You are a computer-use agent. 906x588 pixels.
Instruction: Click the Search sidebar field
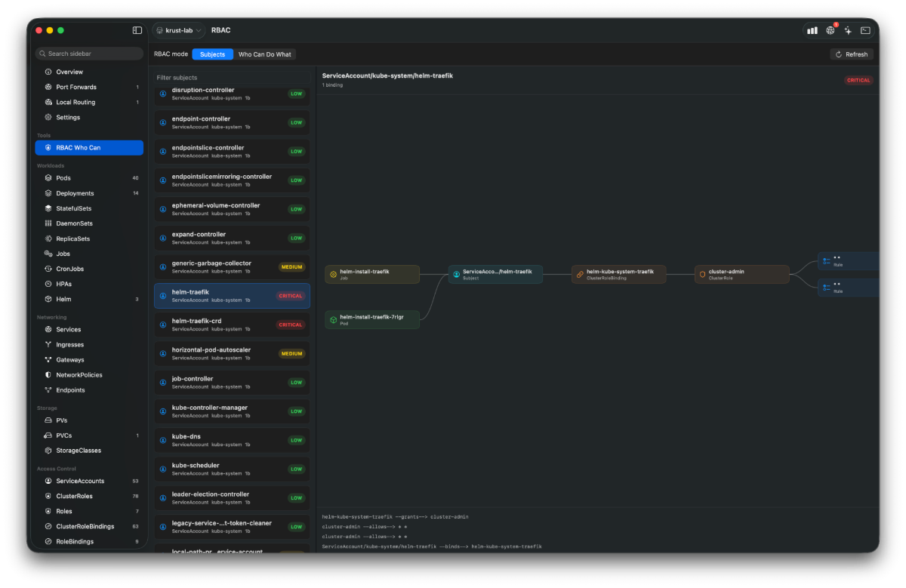click(x=89, y=54)
